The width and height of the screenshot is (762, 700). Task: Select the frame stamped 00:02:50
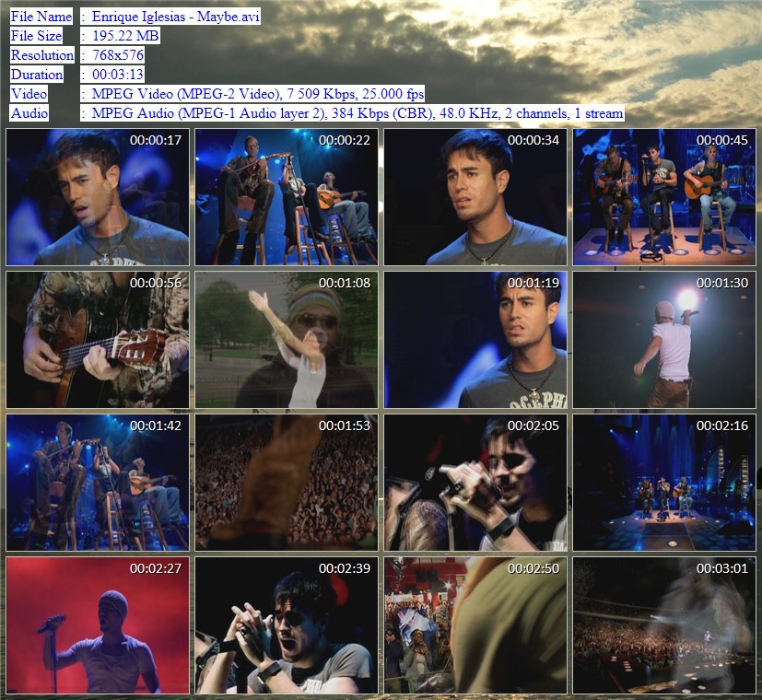[475, 625]
